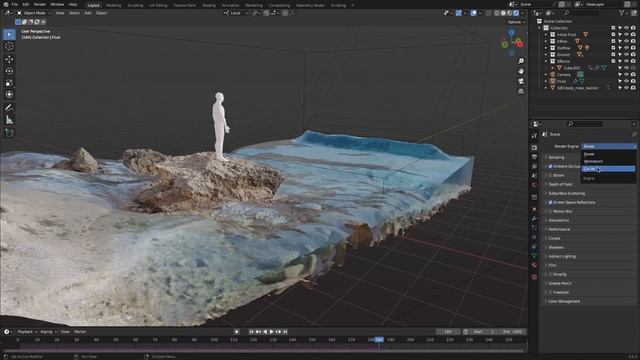
Task: Open the Modifiers wrench tab
Action: [x=534, y=219]
